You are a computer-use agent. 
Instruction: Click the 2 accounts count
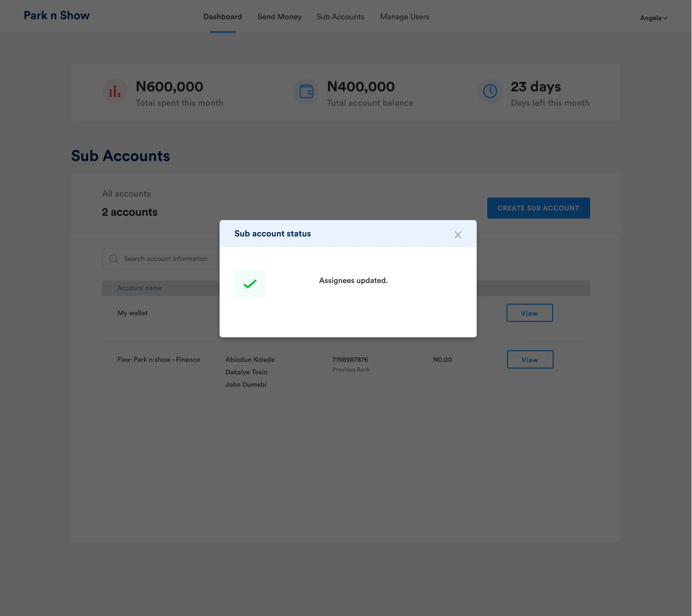(130, 212)
